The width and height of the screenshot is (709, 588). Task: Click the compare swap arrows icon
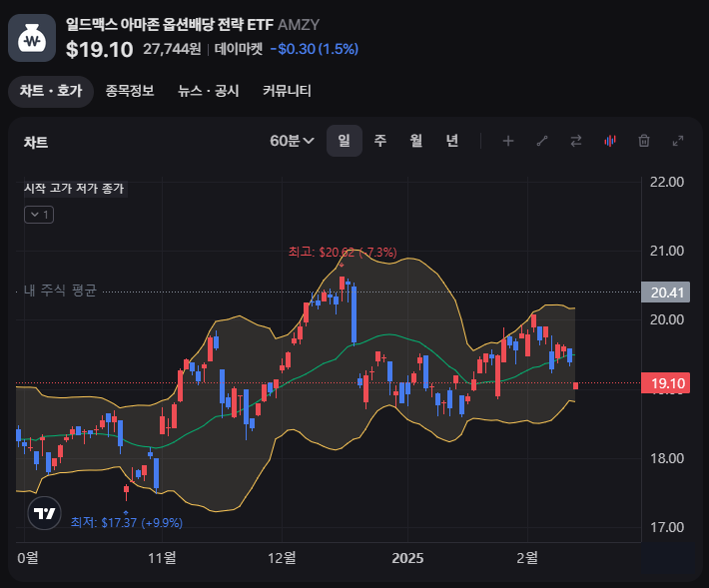[576, 141]
